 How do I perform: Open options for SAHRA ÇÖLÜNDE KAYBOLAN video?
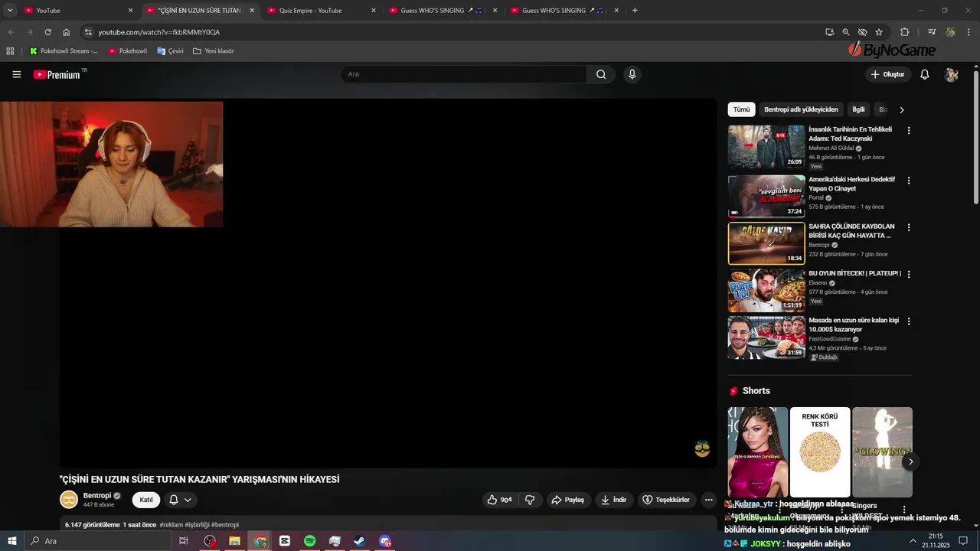coord(909,228)
